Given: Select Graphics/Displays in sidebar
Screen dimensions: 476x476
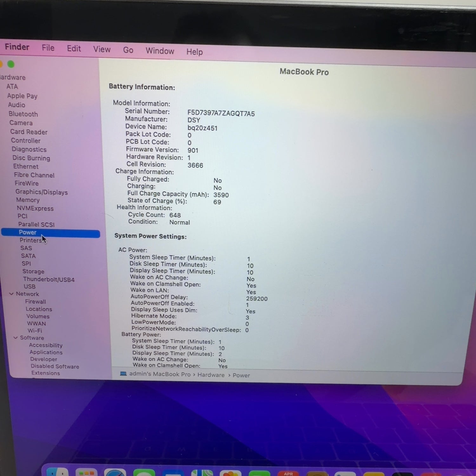Looking at the screenshot, I should 42,192.
